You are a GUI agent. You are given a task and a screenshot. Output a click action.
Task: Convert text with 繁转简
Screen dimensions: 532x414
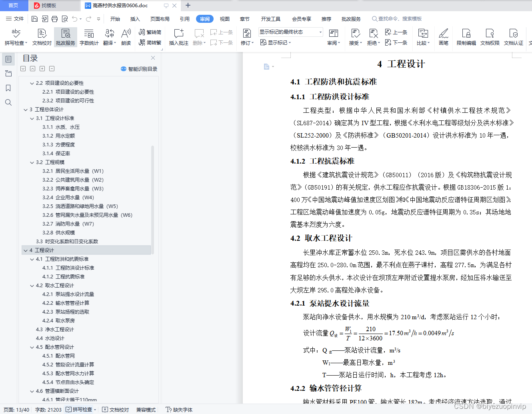[150, 32]
